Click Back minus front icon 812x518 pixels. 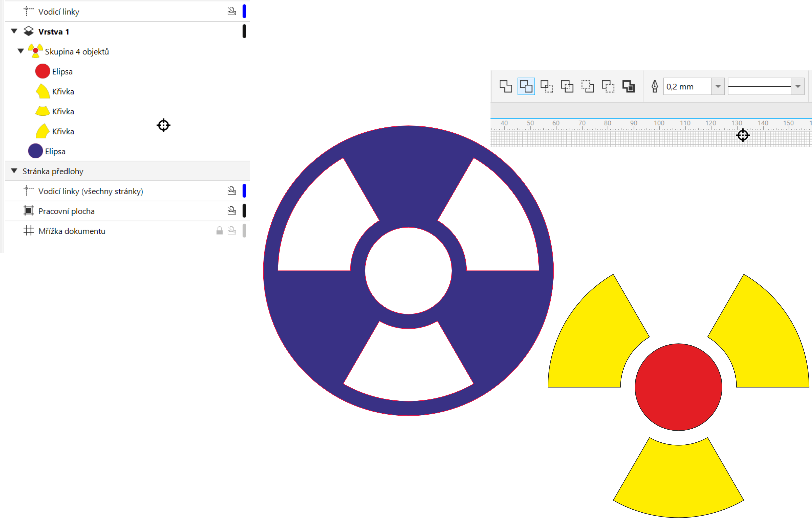coord(608,87)
